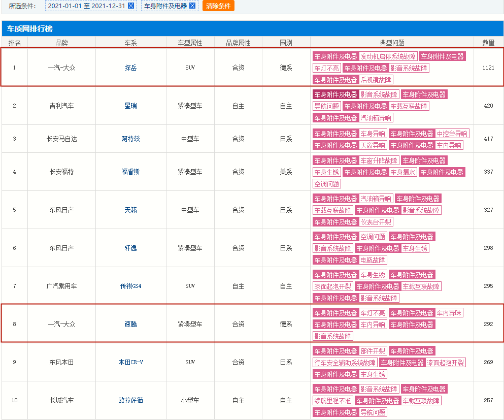Select the 420 count cell
Viewport: 504px width, 420px height.
[x=488, y=106]
